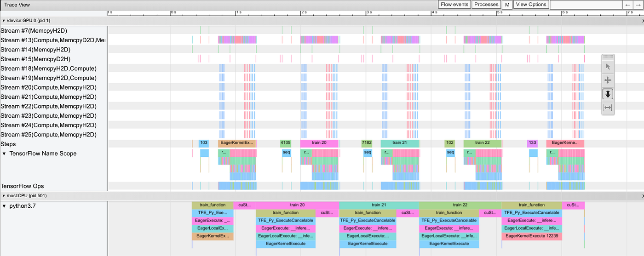Open the View Options menu
The image size is (644, 256).
point(531,5)
